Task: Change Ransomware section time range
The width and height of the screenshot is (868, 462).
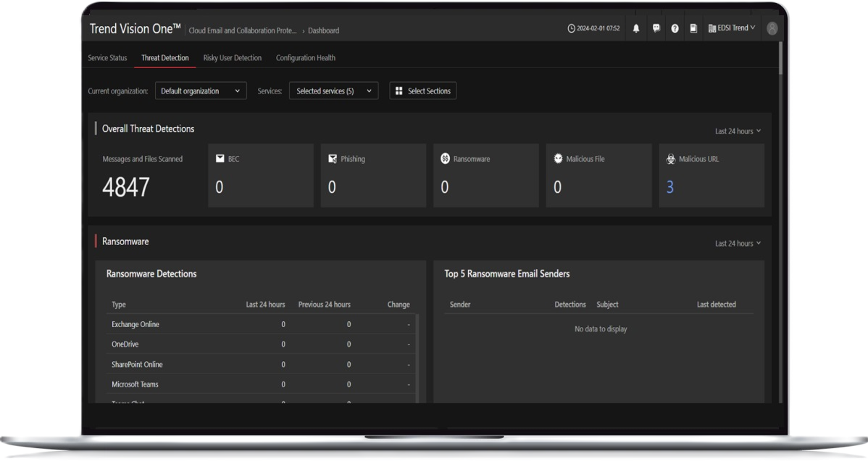Action: 738,243
